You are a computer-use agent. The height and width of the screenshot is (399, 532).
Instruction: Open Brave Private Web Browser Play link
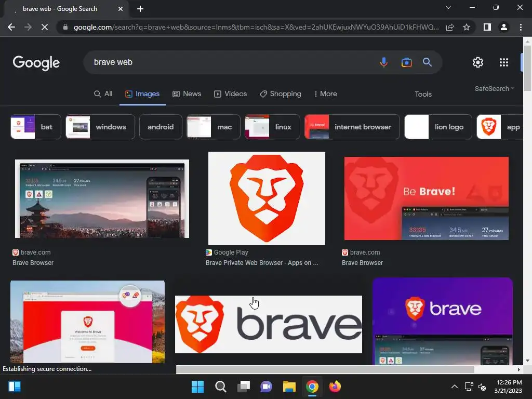pos(262,262)
